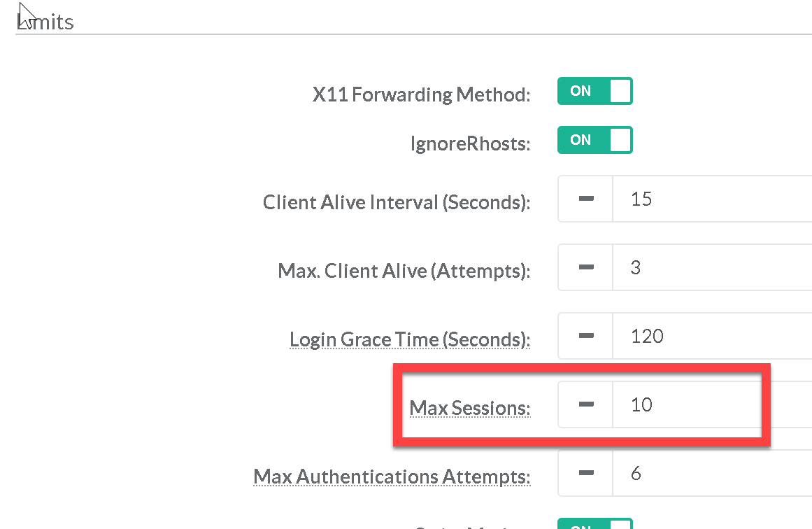Click the dotted Max Sessions label
Image resolution: width=812 pixels, height=529 pixels.
(469, 407)
